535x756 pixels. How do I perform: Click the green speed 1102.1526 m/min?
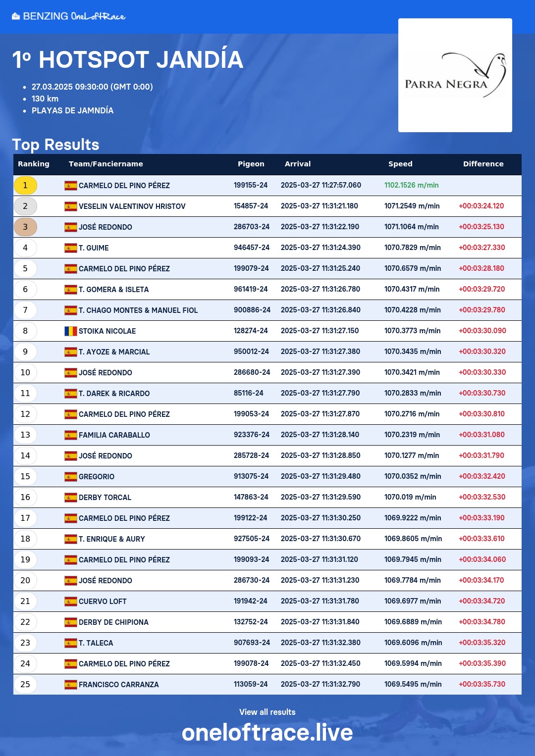[x=412, y=185]
